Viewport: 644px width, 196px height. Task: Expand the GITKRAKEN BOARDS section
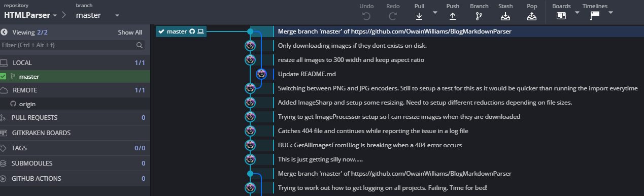coord(75,133)
